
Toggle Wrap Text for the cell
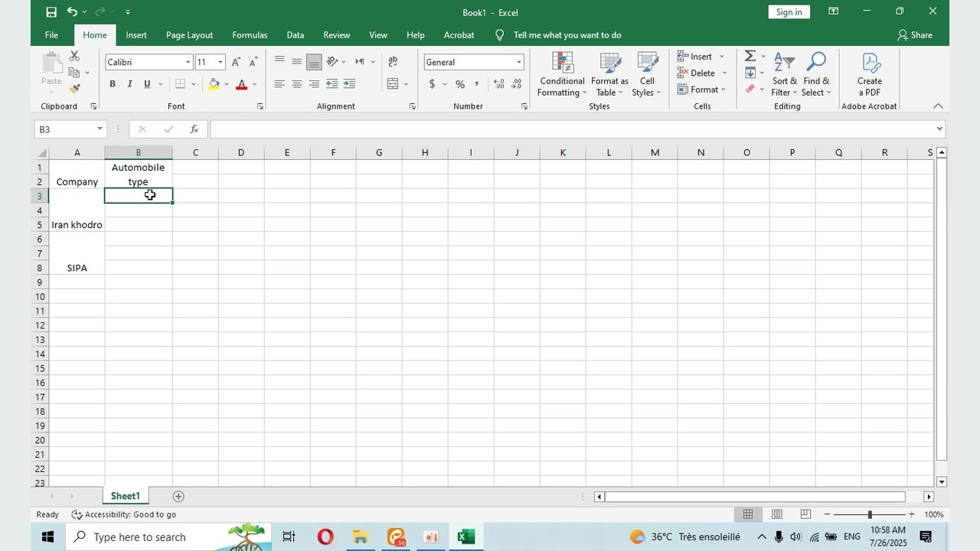point(393,62)
